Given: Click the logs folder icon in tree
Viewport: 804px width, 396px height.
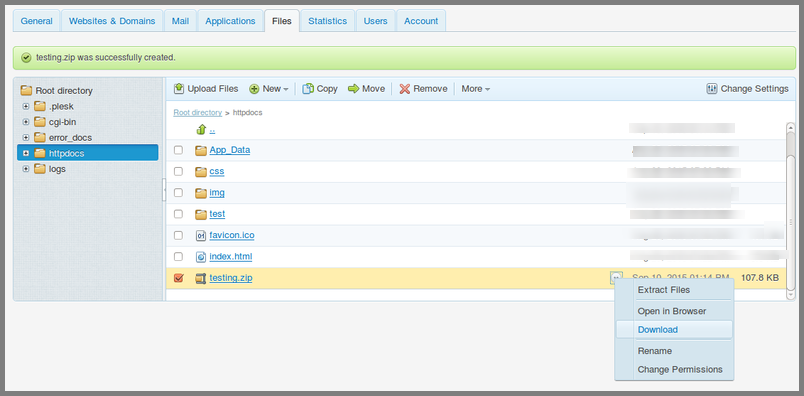Looking at the screenshot, I should point(40,169).
